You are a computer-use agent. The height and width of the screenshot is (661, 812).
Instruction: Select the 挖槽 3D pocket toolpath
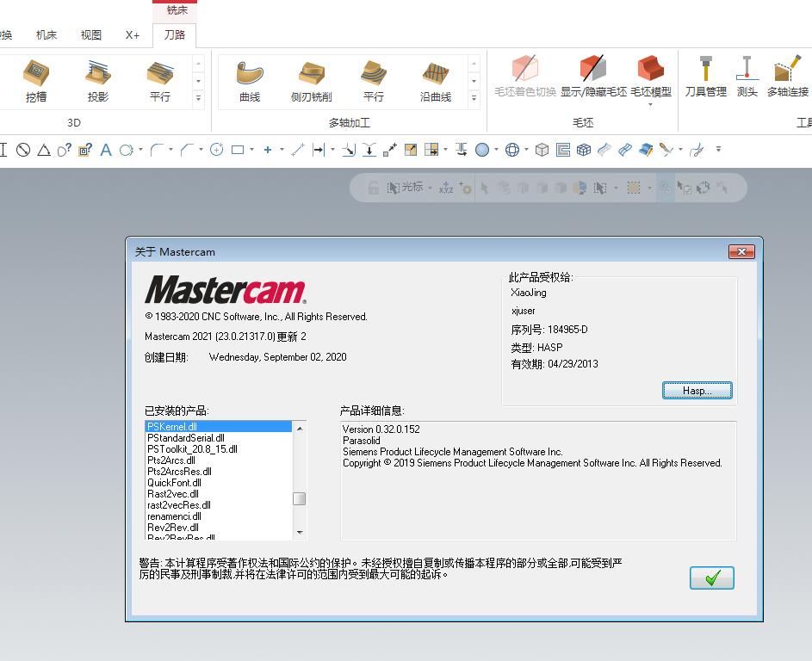point(35,81)
